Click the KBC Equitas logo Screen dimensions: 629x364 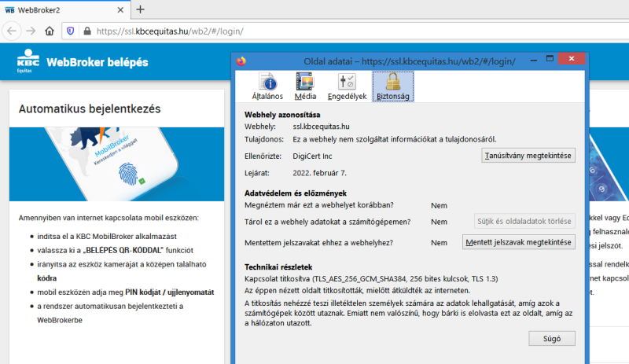point(28,61)
